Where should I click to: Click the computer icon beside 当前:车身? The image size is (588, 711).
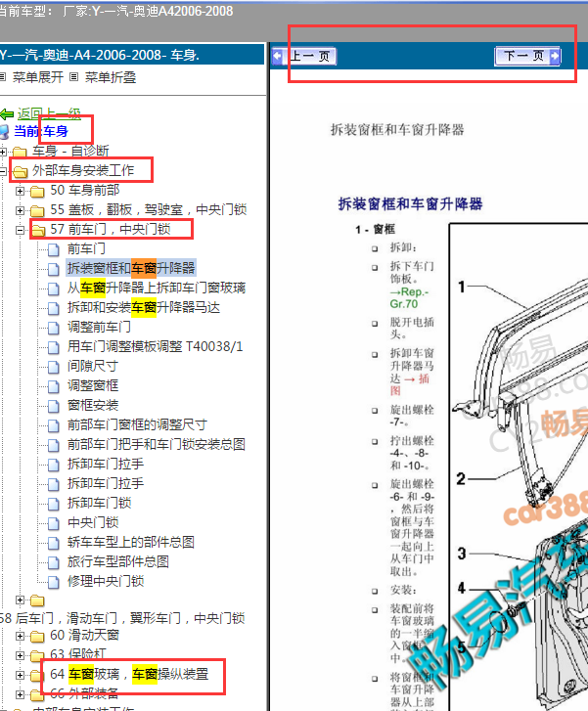[4, 132]
